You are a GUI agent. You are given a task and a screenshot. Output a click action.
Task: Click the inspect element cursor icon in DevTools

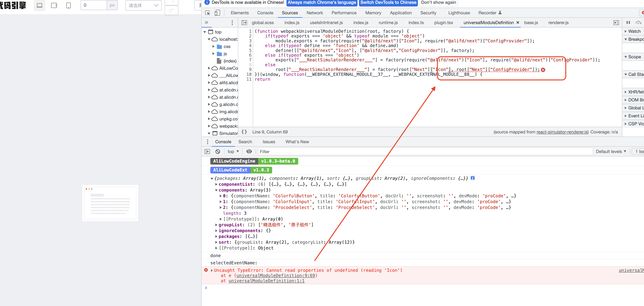tap(207, 12)
